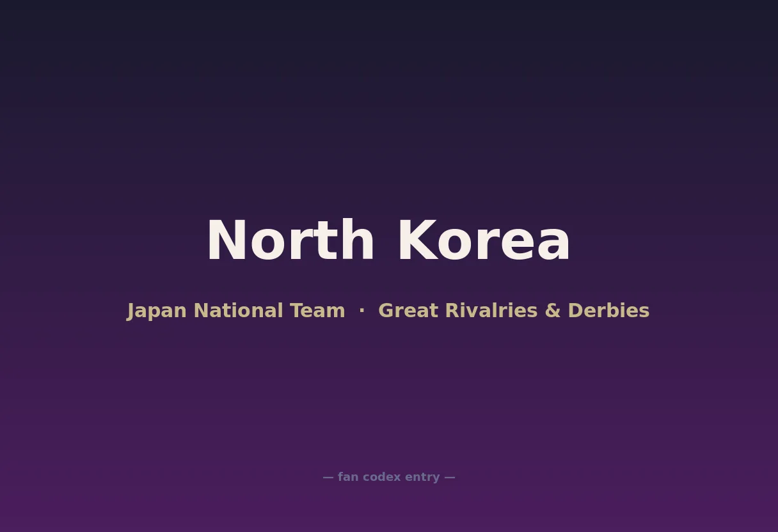This screenshot has width=778, height=532.
Task: Click the fan codex entry caption
Action: (x=389, y=477)
